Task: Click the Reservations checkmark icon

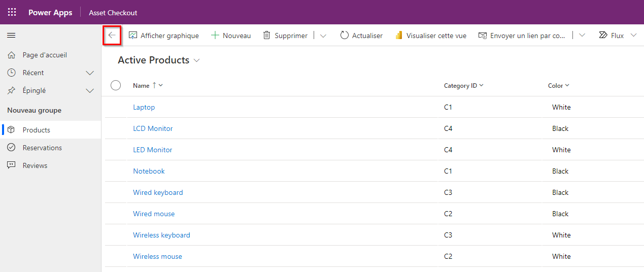Action: 11,148
